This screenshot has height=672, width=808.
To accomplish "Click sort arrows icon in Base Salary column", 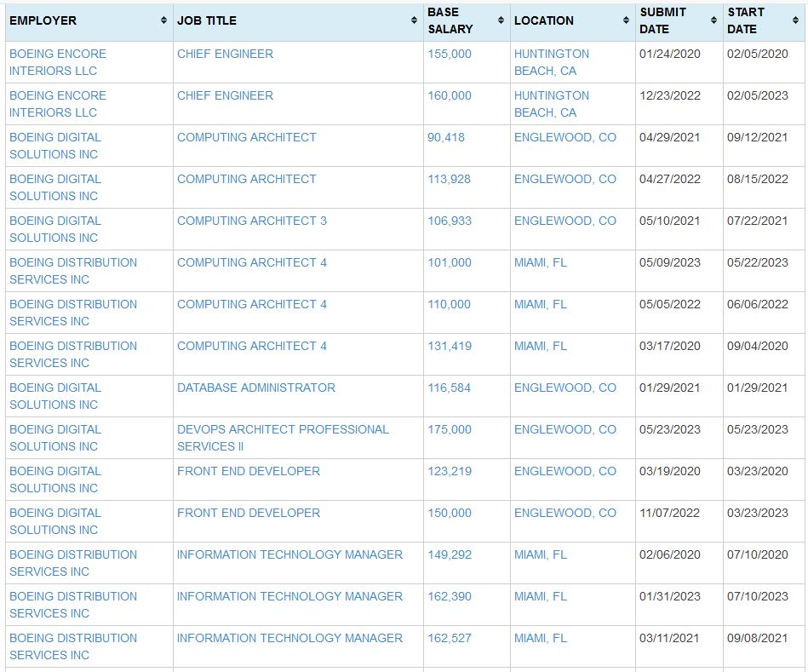I will [x=501, y=20].
